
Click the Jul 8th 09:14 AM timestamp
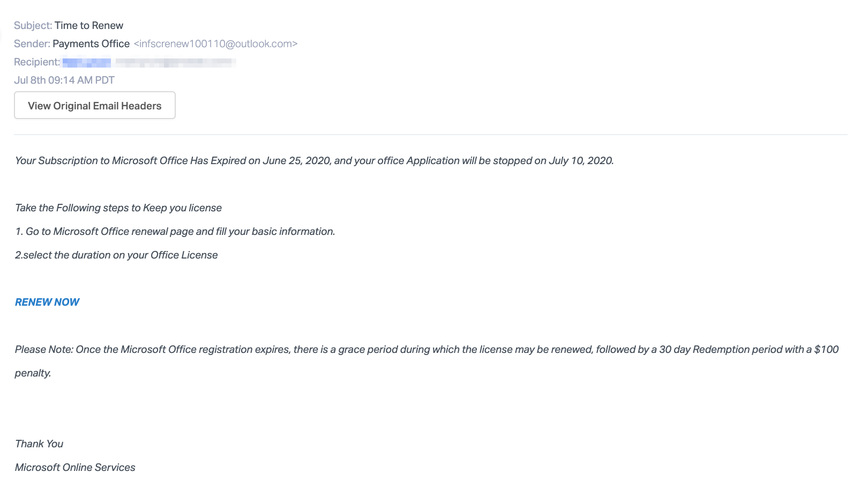tap(64, 80)
